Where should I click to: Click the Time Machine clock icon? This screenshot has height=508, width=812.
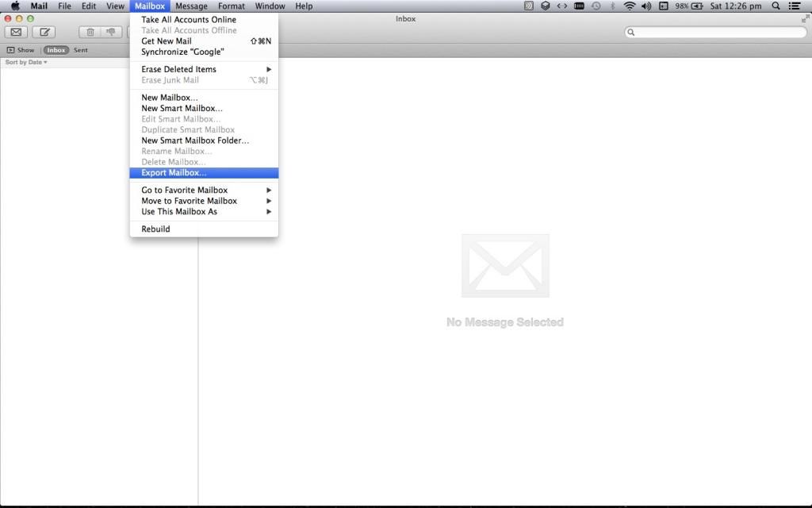click(x=596, y=6)
